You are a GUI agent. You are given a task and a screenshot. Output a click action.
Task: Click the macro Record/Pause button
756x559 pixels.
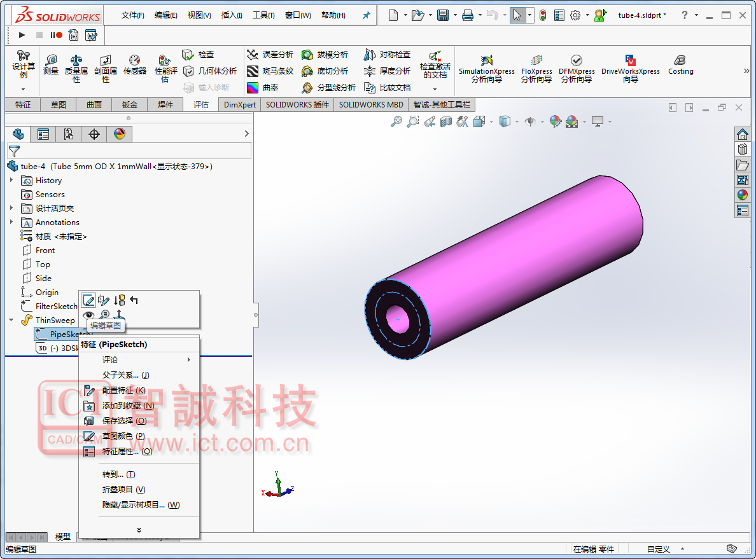56,35
